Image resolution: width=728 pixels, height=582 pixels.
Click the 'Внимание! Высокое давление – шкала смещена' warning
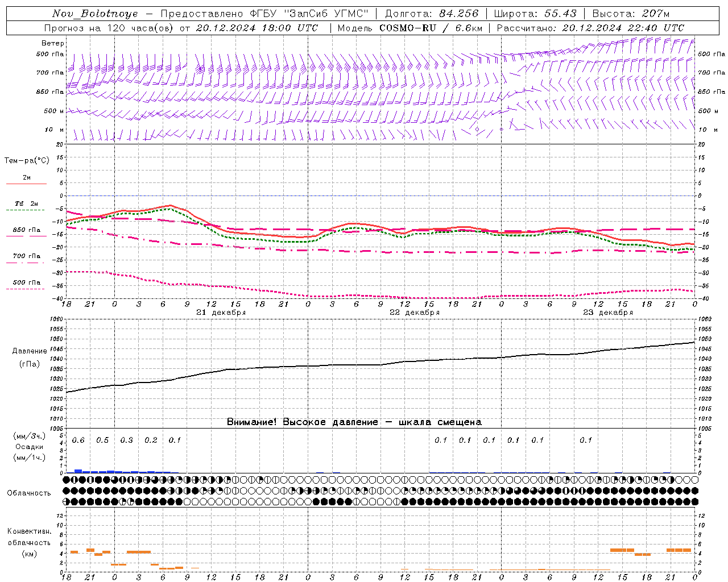(354, 422)
